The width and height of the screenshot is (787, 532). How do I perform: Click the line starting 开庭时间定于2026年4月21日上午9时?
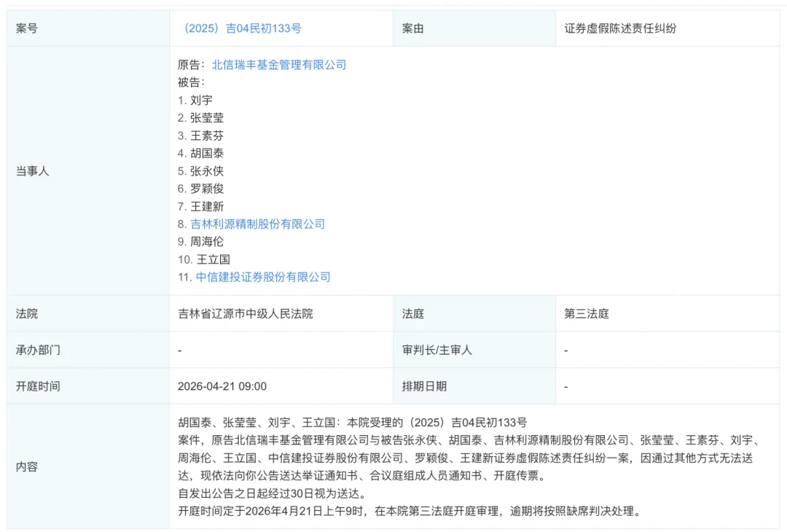(x=410, y=512)
